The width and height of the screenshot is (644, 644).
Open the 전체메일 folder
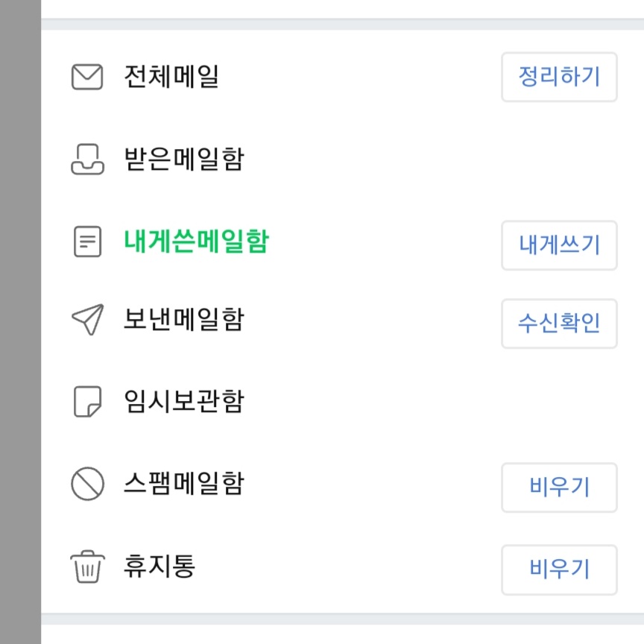pos(171,78)
